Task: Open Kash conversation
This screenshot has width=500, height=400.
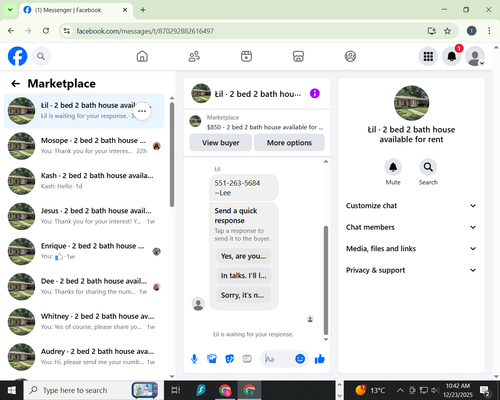Action: click(84, 181)
